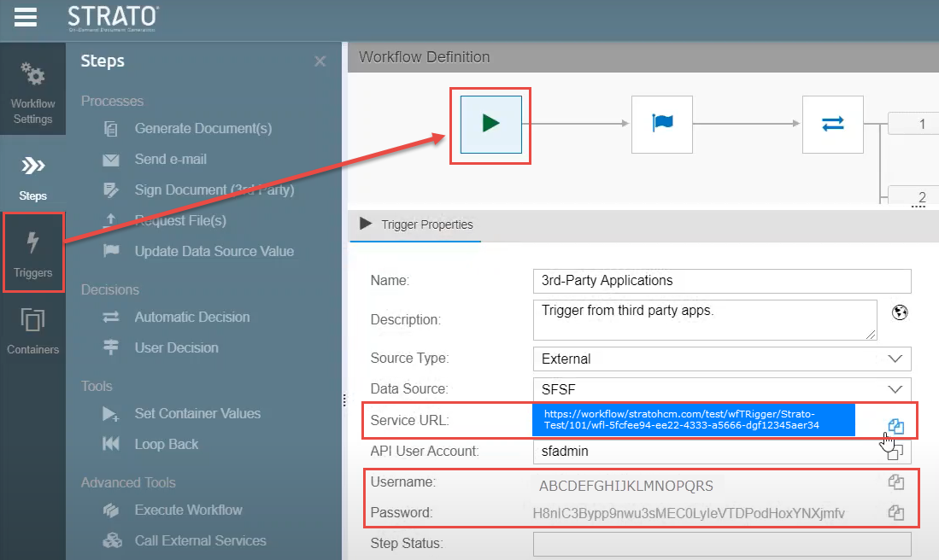939x560 pixels.
Task: Copy the Service URL to clipboard
Action: pos(895,426)
